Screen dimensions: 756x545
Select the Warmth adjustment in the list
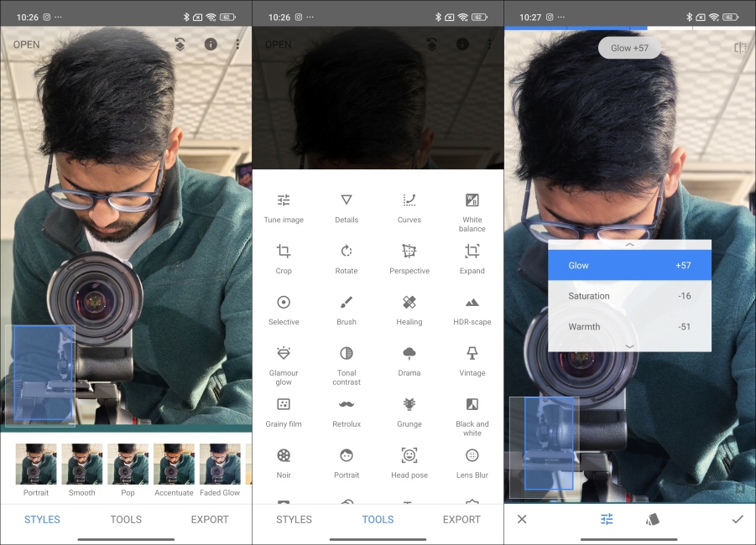point(629,326)
